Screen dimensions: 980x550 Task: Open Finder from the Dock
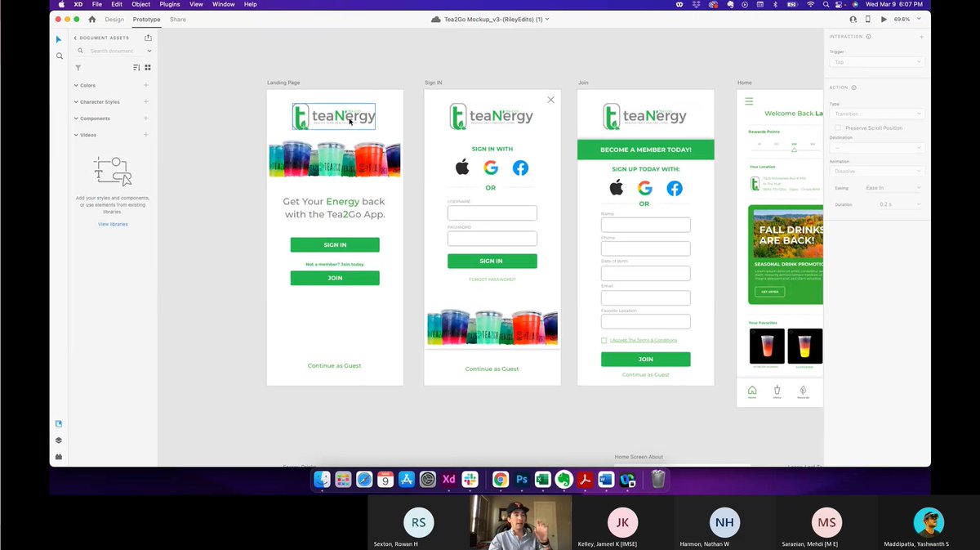click(322, 480)
